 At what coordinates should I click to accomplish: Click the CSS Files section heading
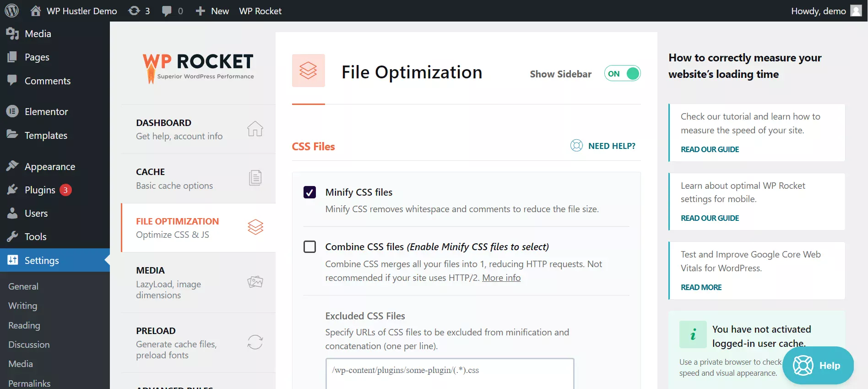click(314, 147)
